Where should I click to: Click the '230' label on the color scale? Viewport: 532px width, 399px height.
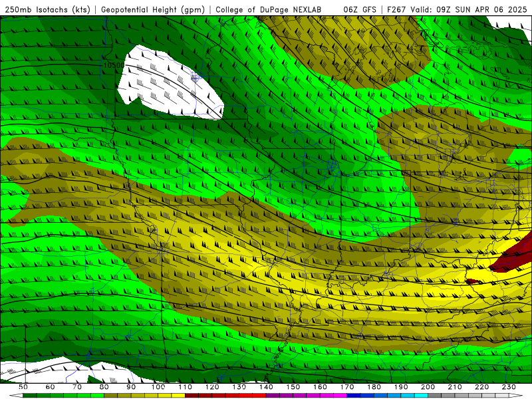[x=509, y=387]
